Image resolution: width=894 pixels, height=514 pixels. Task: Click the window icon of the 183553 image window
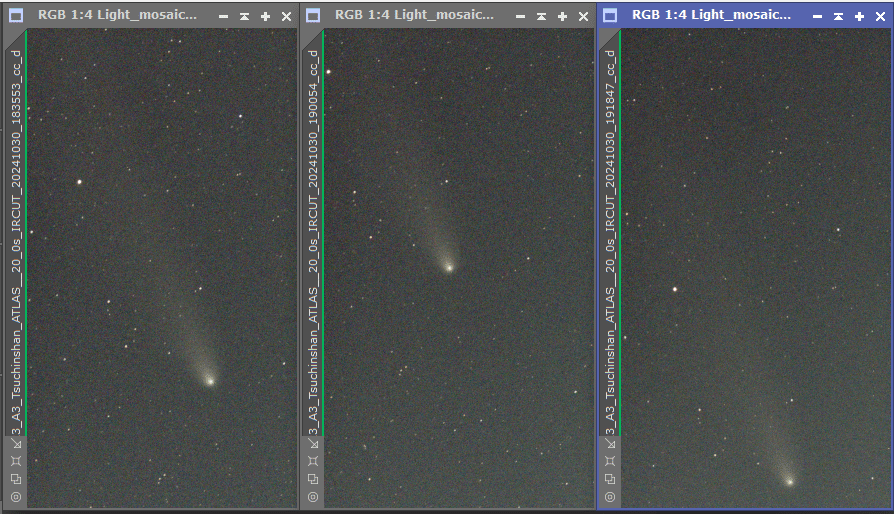pyautogui.click(x=16, y=16)
